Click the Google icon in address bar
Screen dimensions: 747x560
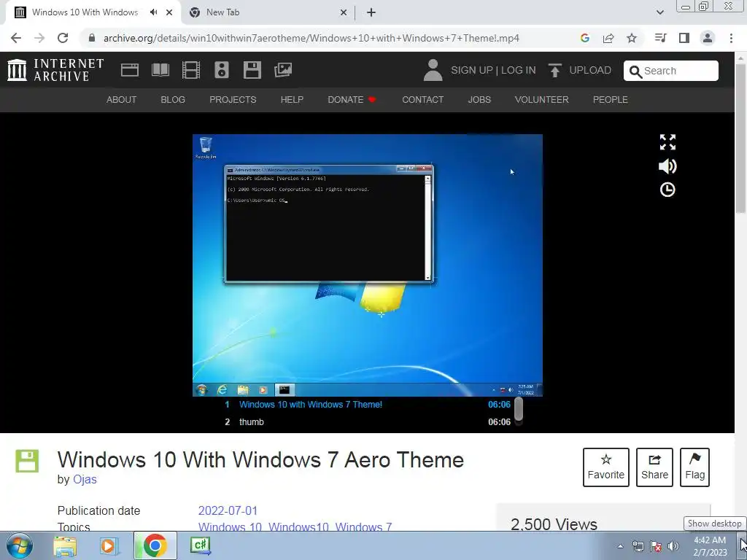[x=585, y=38]
